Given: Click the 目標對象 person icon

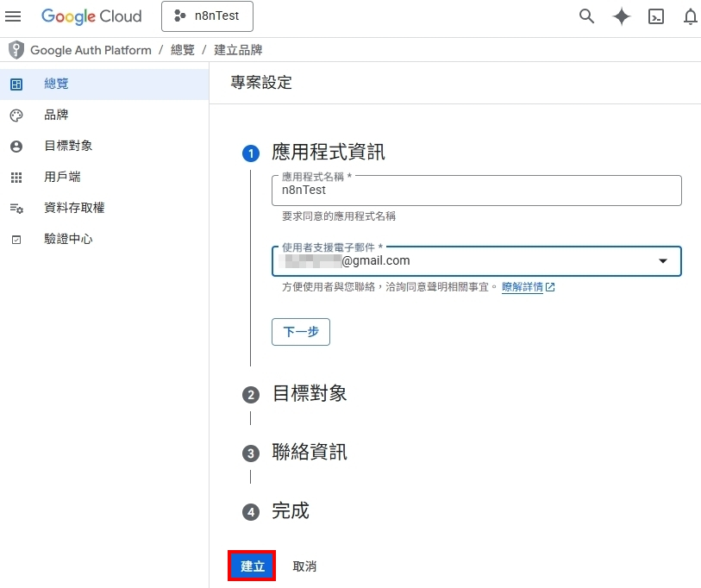Looking at the screenshot, I should (x=16, y=147).
